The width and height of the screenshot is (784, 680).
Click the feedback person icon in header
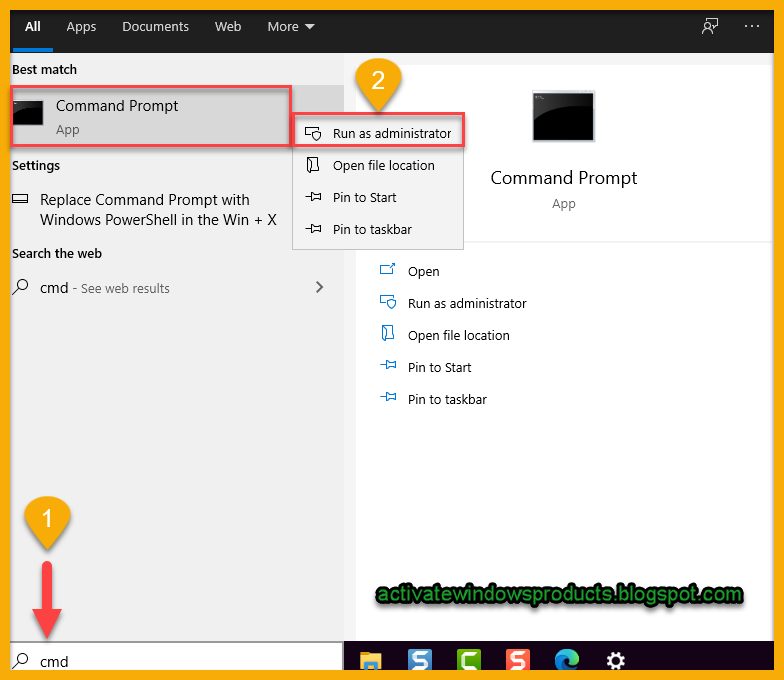(710, 26)
